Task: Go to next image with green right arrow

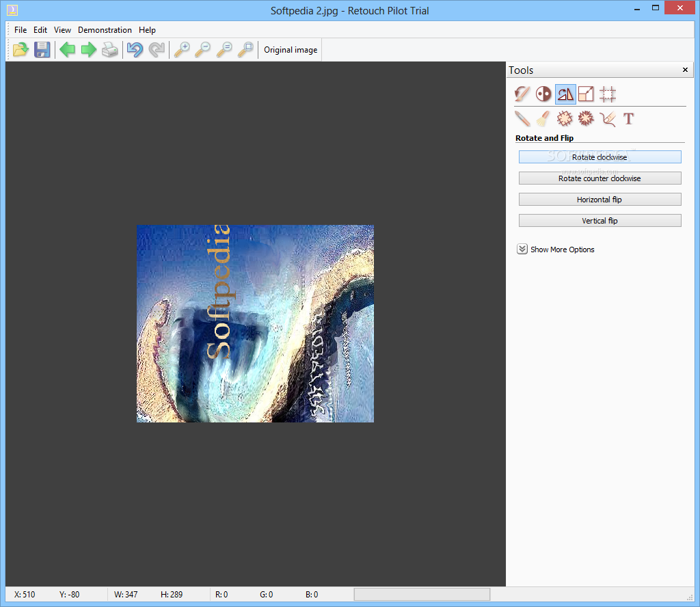Action: (88, 49)
